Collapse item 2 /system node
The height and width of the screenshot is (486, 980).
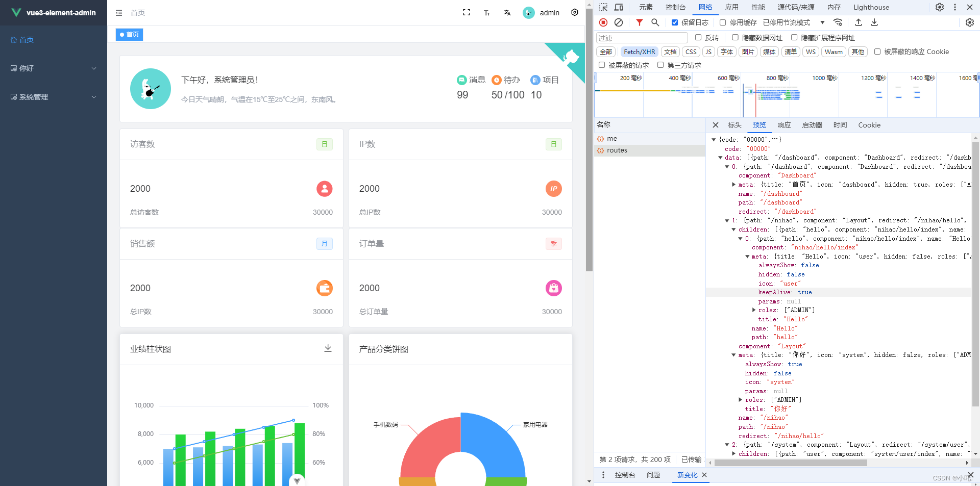coord(727,445)
